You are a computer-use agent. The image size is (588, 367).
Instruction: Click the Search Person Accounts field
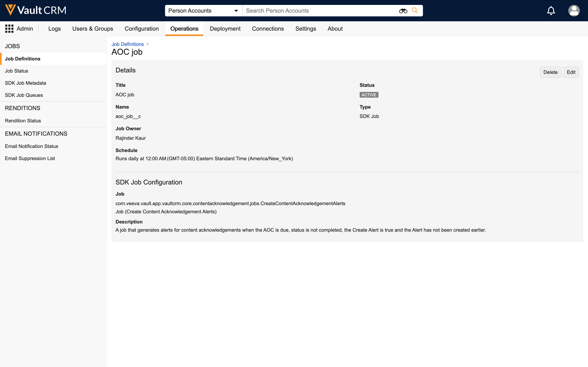321,11
